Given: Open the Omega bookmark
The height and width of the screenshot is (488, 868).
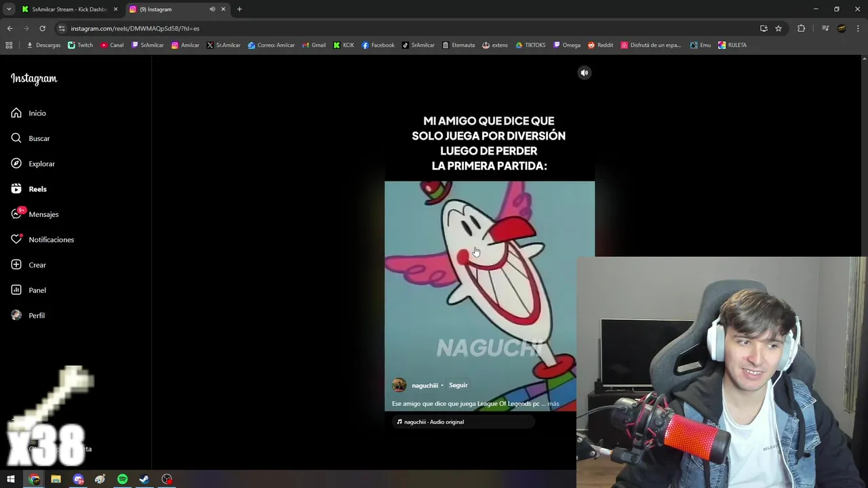Looking at the screenshot, I should (567, 45).
